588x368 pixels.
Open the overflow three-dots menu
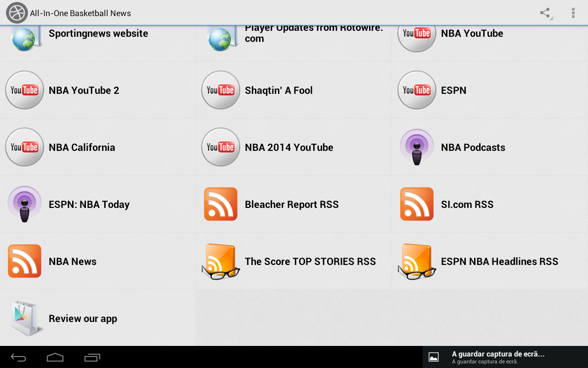(x=573, y=13)
